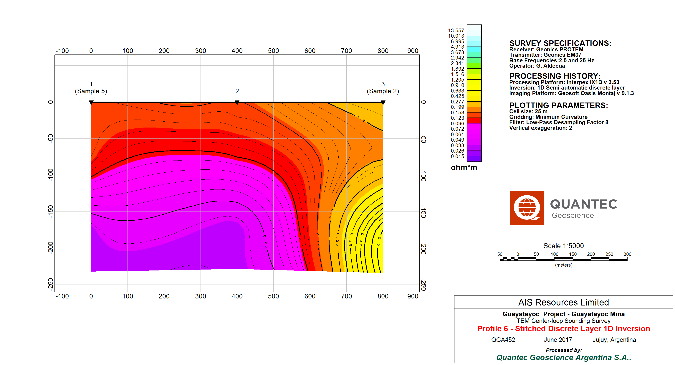
Task: Select station 1 triangle marker on profile
Action: click(x=91, y=102)
